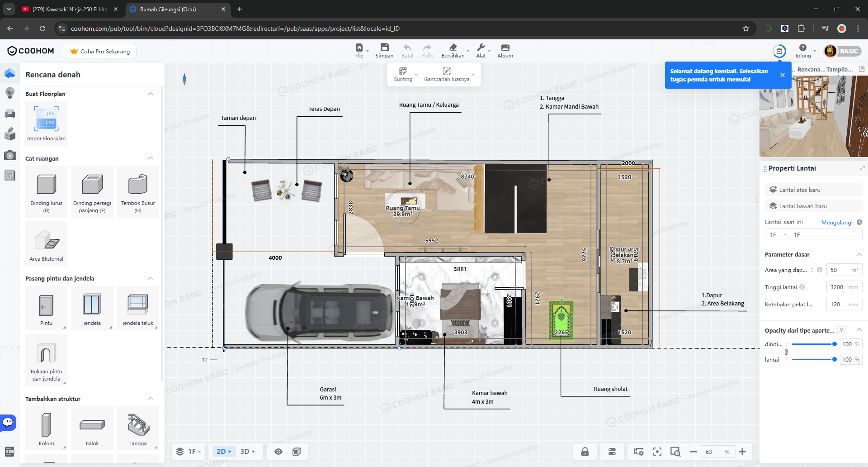
Task: Select the Bersihkan eraser tool
Action: pyautogui.click(x=453, y=48)
